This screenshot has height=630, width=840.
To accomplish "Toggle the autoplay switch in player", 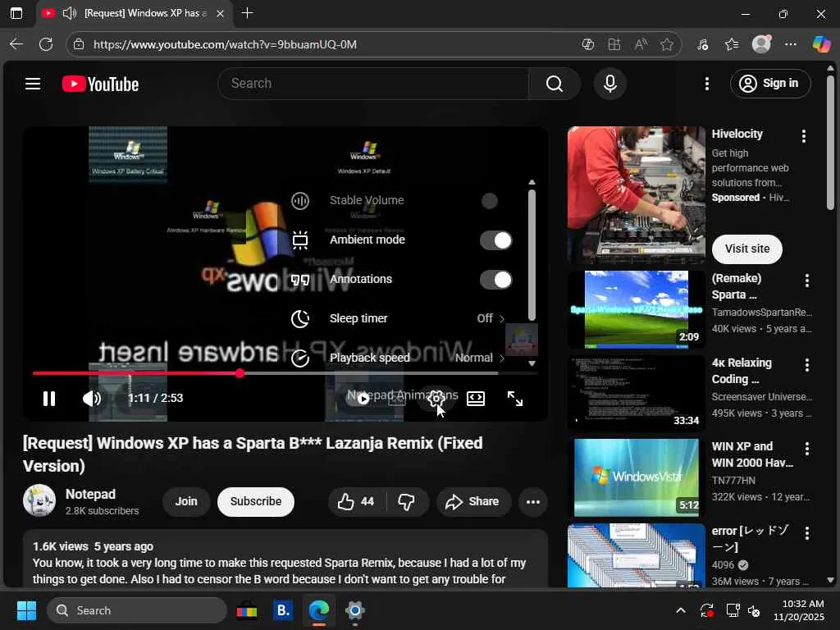I will pos(358,398).
